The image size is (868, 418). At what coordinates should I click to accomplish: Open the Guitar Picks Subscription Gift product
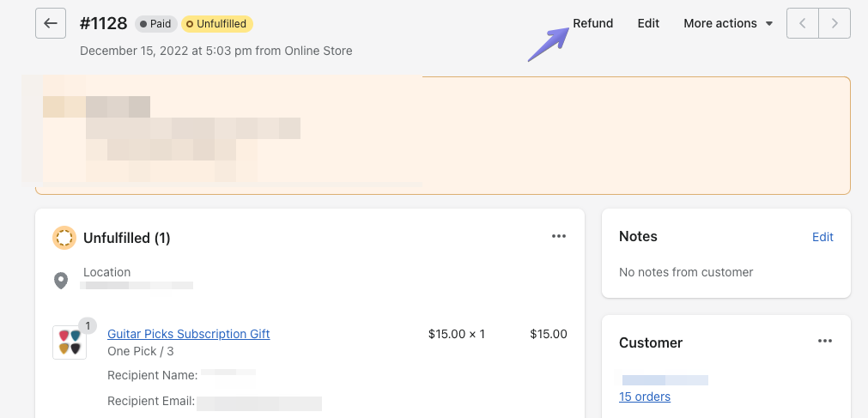click(188, 334)
